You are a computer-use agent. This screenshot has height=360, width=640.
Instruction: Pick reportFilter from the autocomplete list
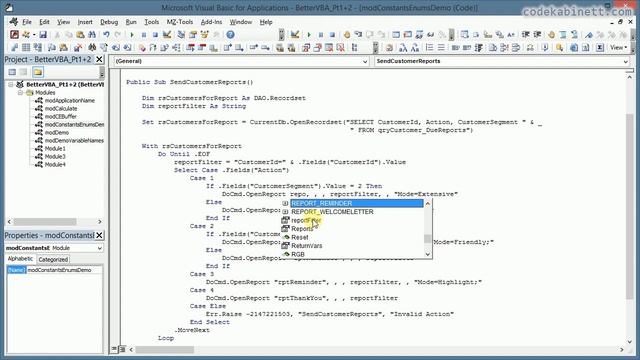tap(306, 220)
